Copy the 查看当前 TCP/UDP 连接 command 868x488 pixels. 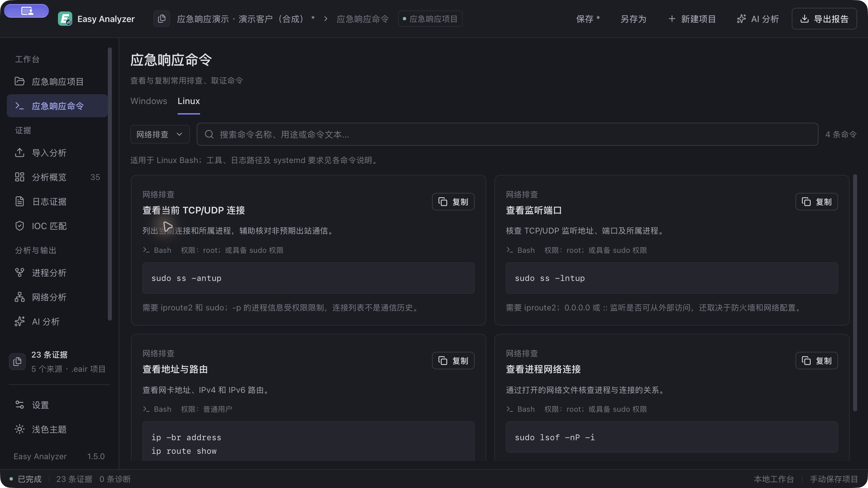pos(453,202)
